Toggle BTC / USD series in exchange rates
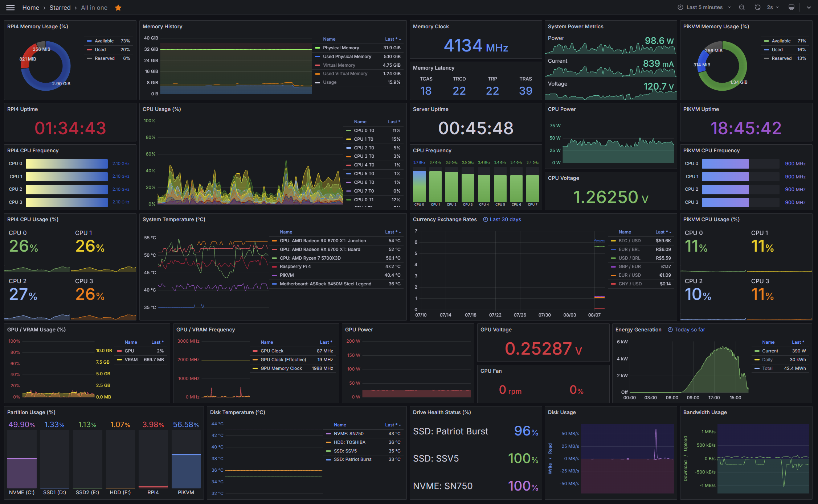This screenshot has height=504, width=818. click(x=629, y=241)
